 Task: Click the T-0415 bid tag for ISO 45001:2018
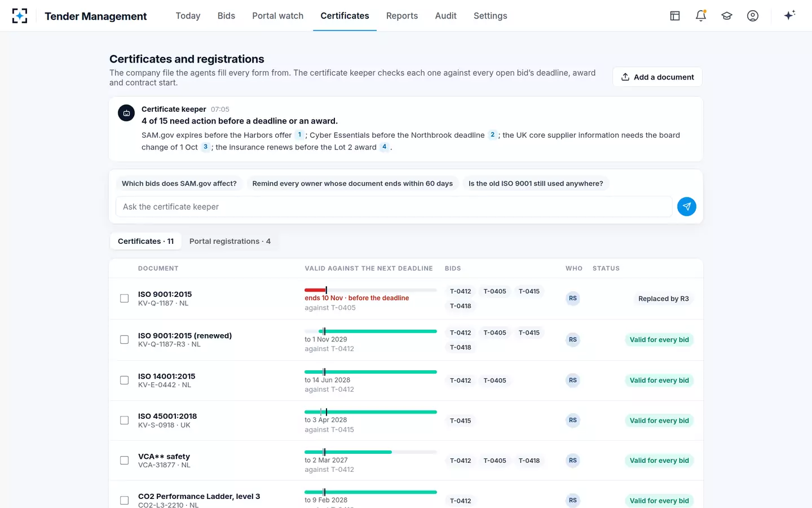click(x=461, y=421)
